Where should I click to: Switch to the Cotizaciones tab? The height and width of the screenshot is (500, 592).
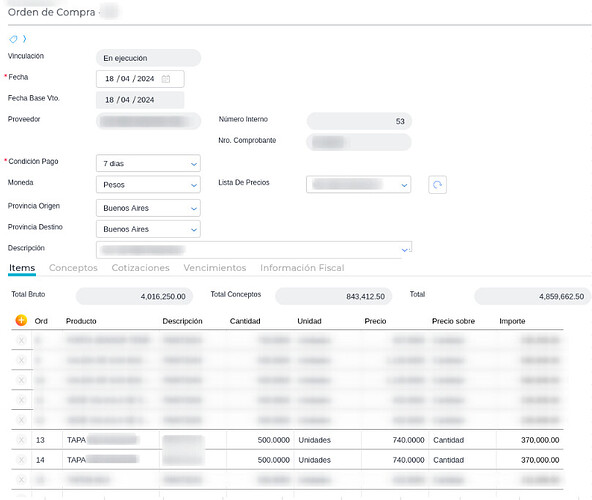click(140, 268)
